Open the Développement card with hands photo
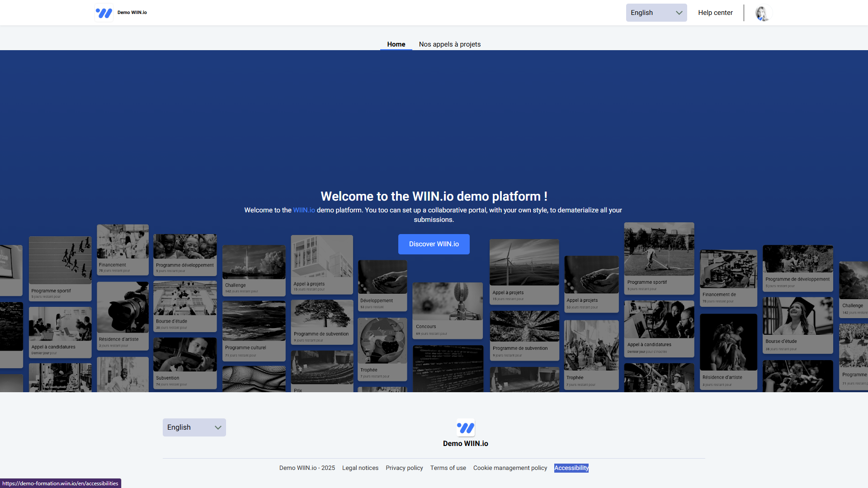The image size is (868, 488). pos(382,286)
